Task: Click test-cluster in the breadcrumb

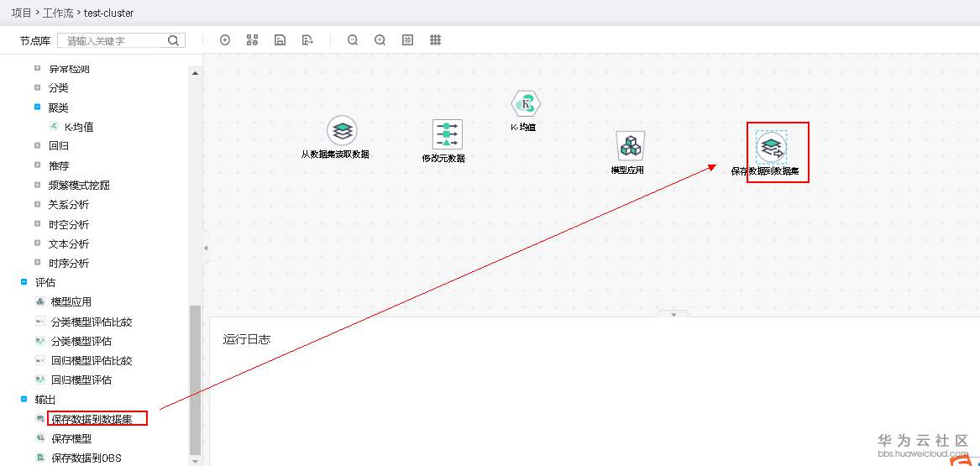Action: tap(109, 13)
